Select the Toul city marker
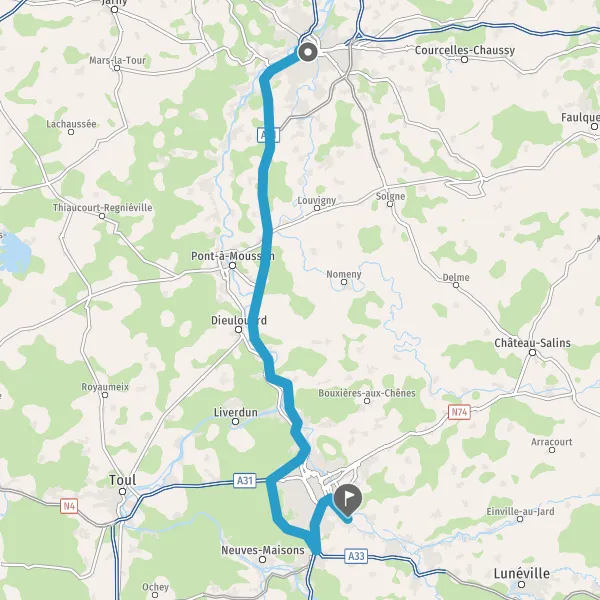This screenshot has height=600, width=600. point(122,491)
